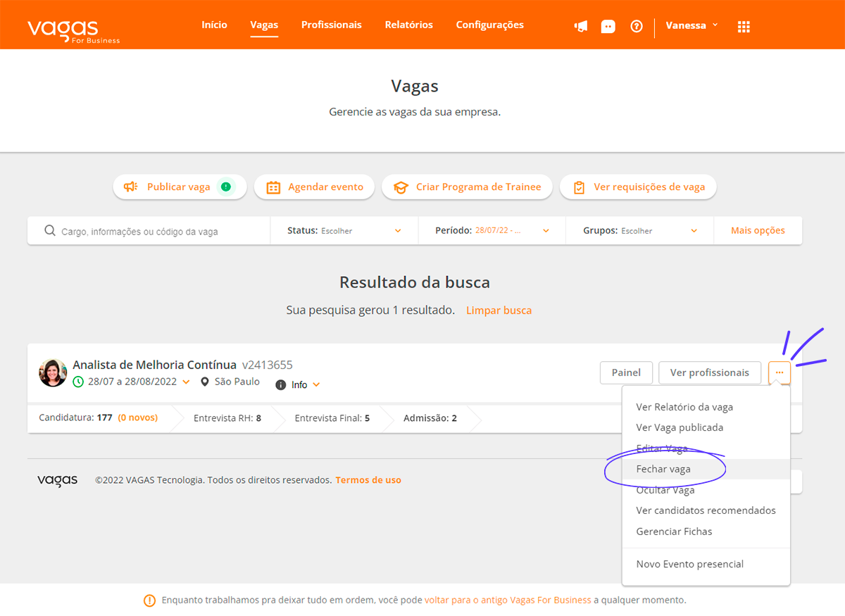Click the Mais opções link
The width and height of the screenshot is (845, 616).
point(758,230)
